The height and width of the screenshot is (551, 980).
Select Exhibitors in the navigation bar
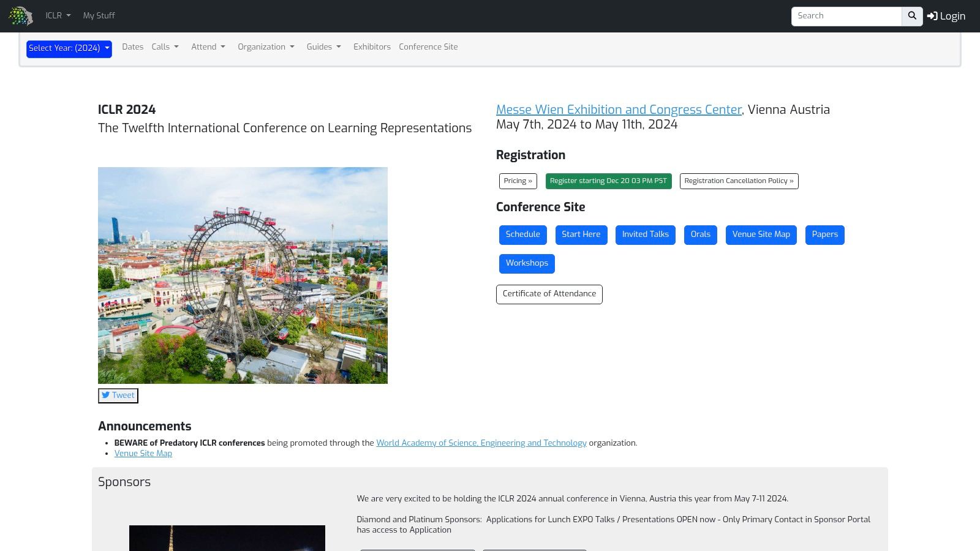(372, 47)
